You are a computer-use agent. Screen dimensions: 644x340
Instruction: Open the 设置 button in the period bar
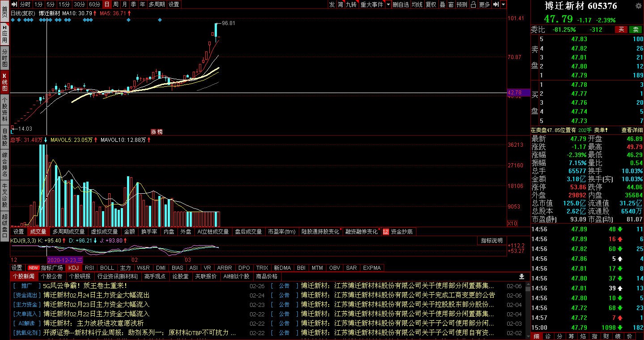pos(174,4)
